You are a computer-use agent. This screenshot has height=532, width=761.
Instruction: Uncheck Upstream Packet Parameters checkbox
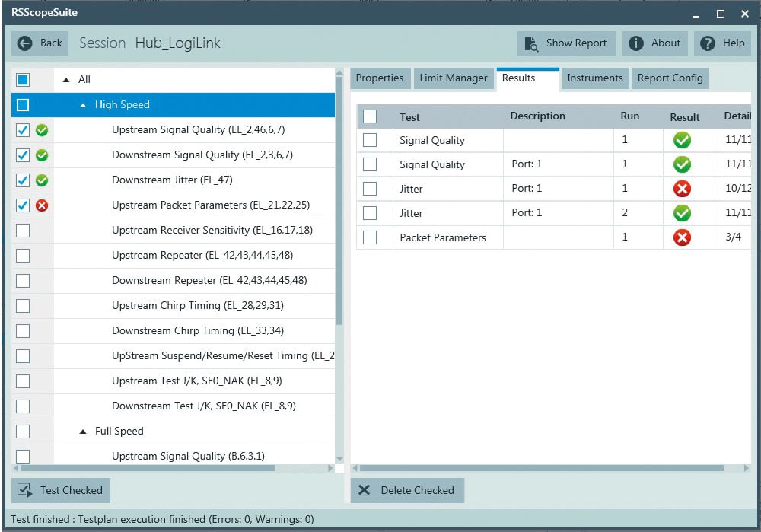pos(23,205)
